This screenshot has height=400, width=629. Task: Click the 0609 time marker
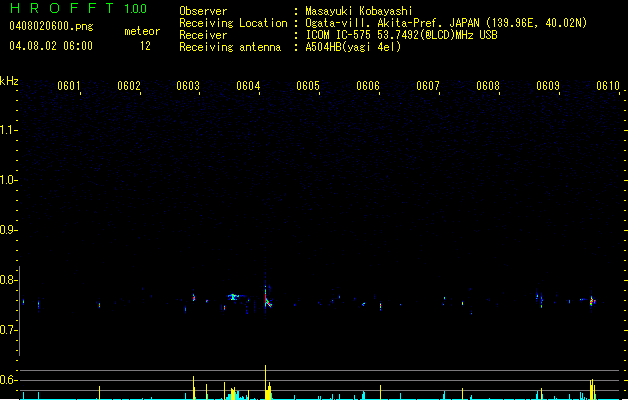click(548, 86)
